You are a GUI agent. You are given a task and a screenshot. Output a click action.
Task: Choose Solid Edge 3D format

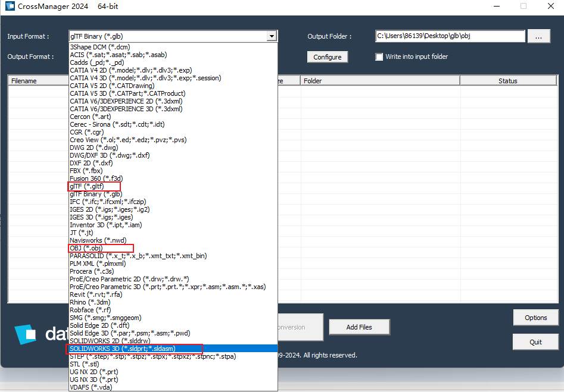point(173,333)
